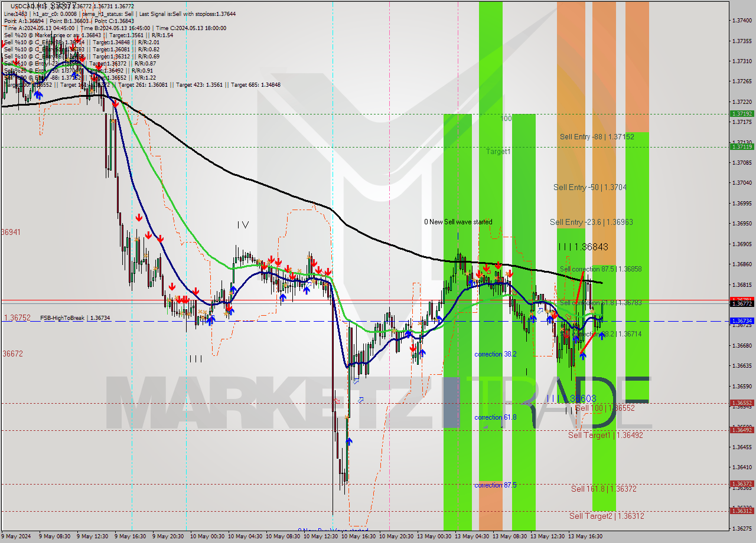Click the 1.36635 price axis value
Image resolution: width=756 pixels, height=543 pixels.
(x=742, y=366)
